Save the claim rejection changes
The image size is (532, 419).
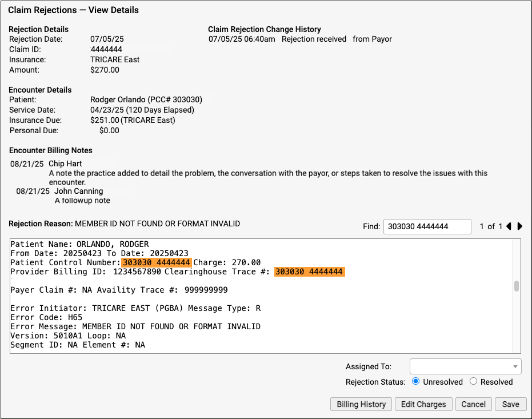[x=511, y=404]
